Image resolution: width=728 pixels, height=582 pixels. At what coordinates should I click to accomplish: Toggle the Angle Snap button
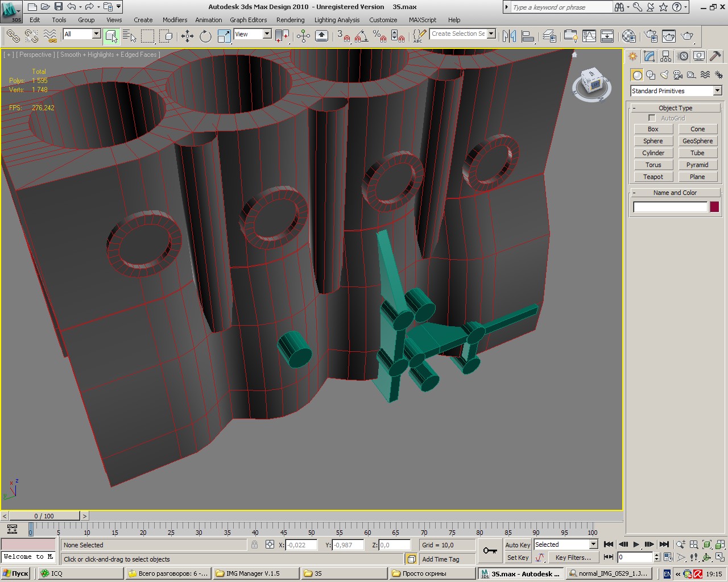361,36
